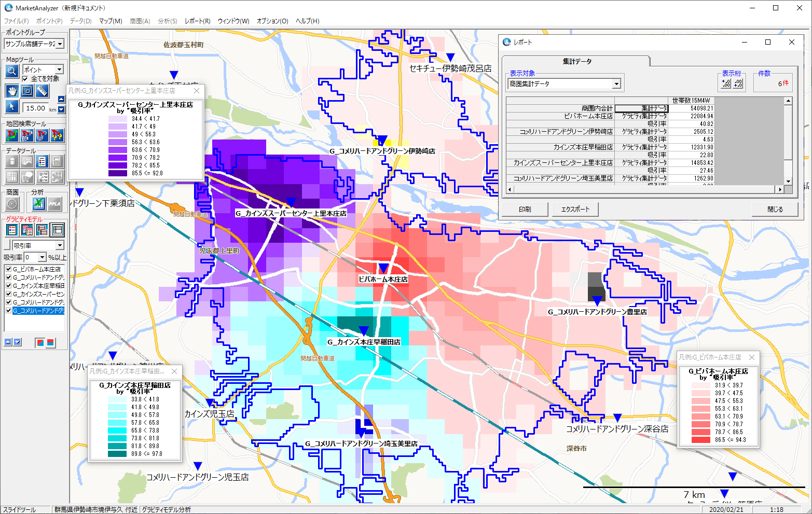Screen dimensions: 812x514
Task: Open the Excel analysis icon under 分析
Action: [x=39, y=204]
